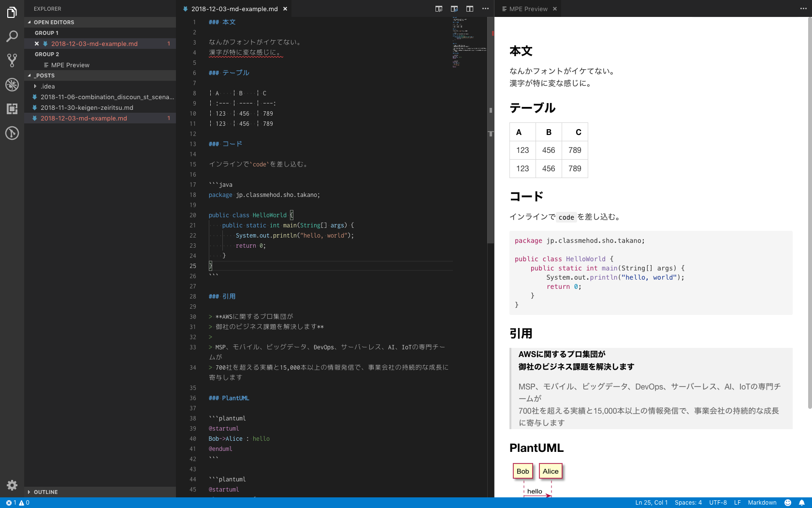812x508 pixels.
Task: Open the Extensions icon
Action: tap(12, 110)
